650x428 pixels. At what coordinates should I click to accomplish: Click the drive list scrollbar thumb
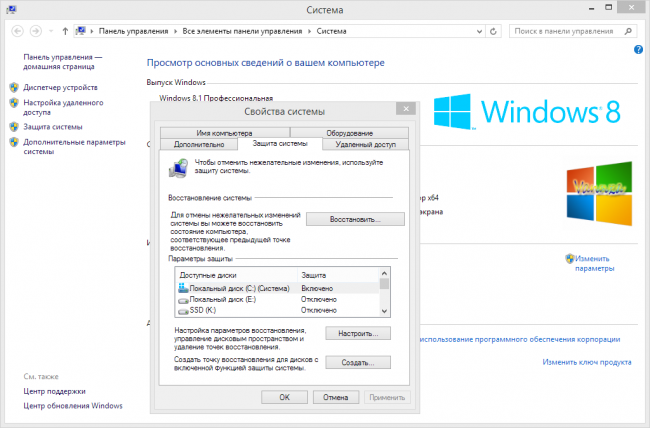(384, 284)
